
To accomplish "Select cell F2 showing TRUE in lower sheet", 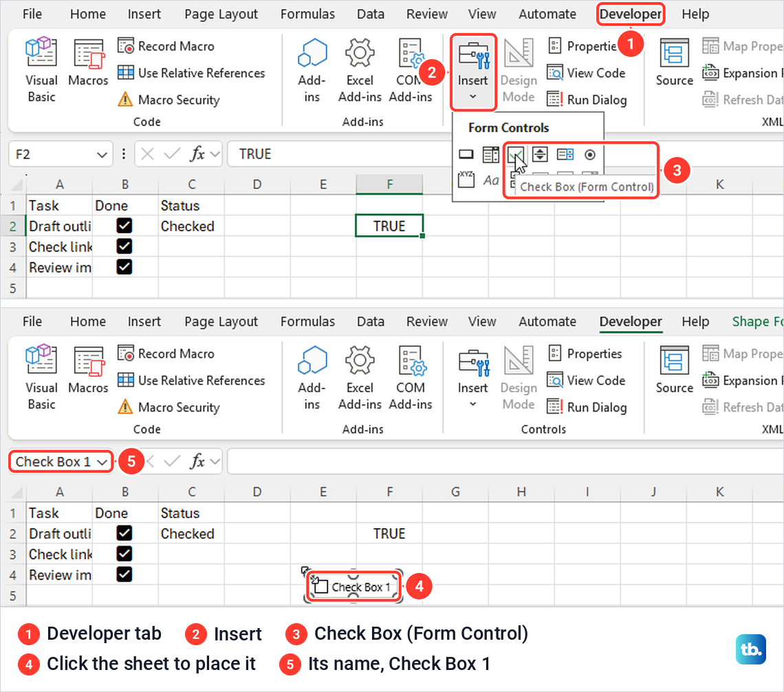I will coord(389,534).
